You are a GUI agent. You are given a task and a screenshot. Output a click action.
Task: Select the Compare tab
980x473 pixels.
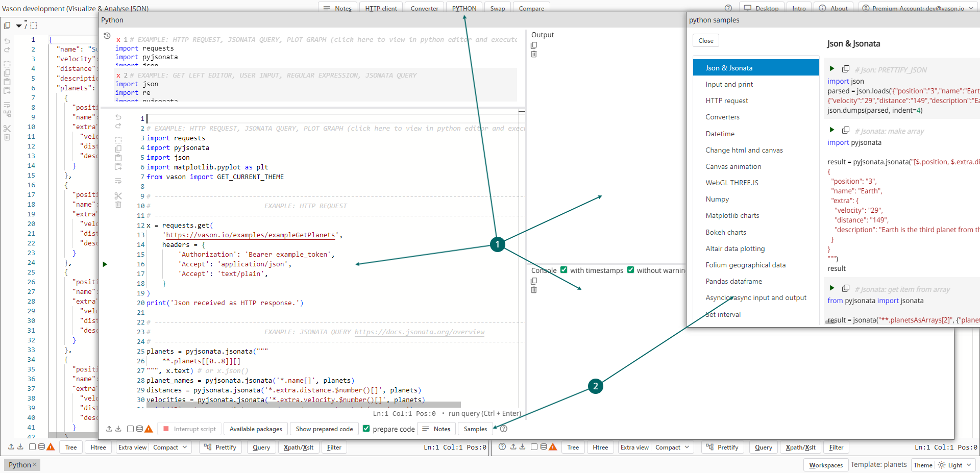(x=531, y=8)
